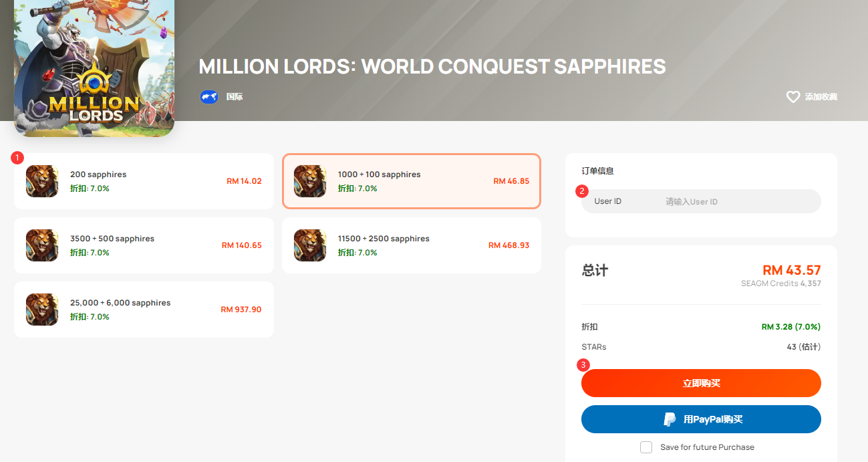Click the lion icon for 25,000 + 6,000 sapphires
Viewport: 868px width, 462px height.
42,310
